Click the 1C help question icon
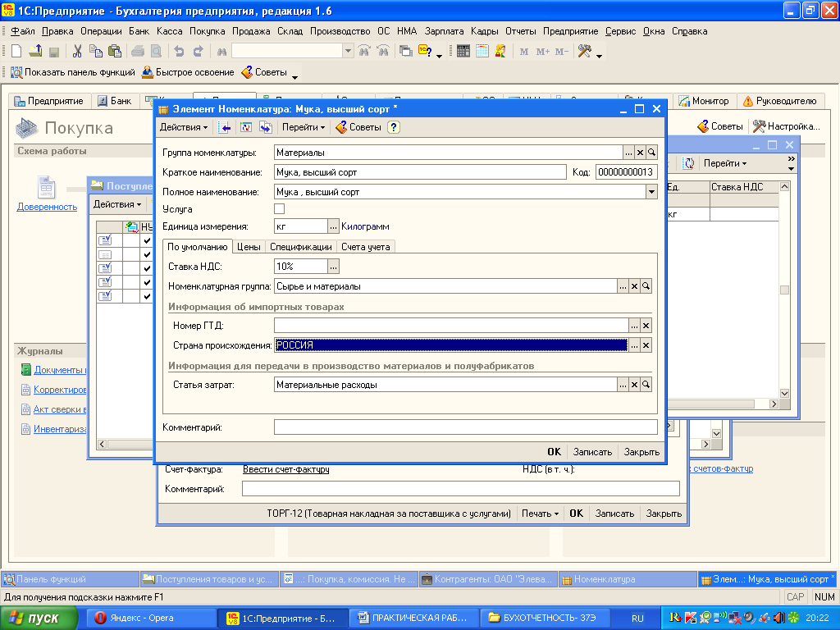The width and height of the screenshot is (840, 630). (x=425, y=52)
